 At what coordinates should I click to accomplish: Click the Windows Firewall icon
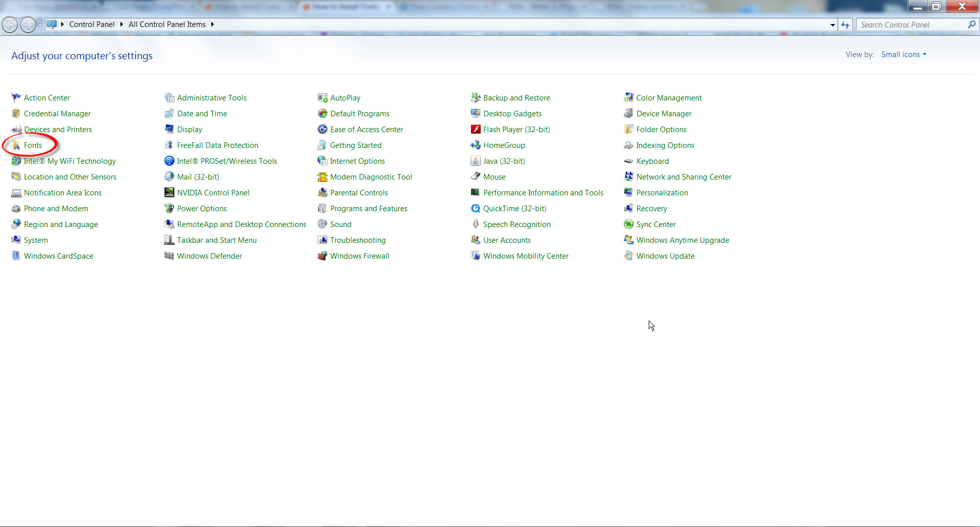322,256
